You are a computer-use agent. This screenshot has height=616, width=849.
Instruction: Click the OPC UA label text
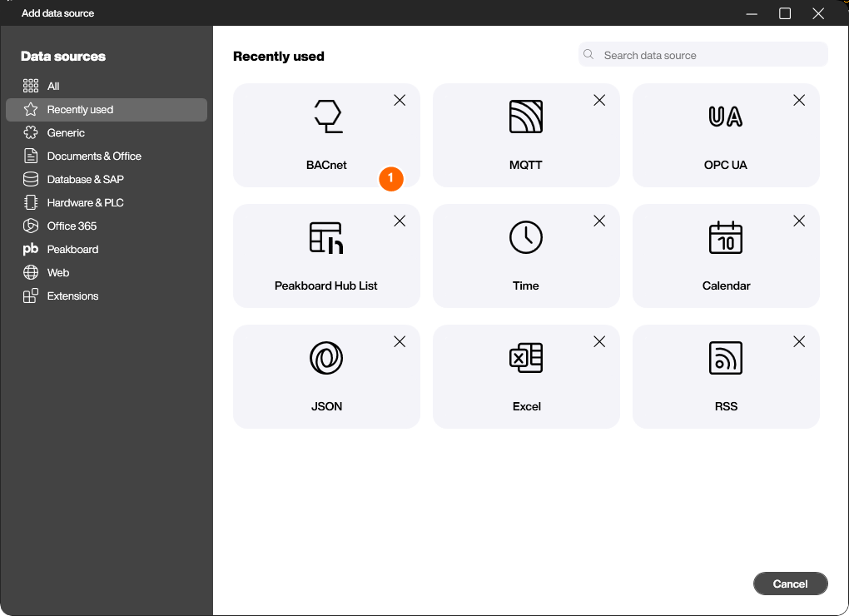pyautogui.click(x=726, y=165)
